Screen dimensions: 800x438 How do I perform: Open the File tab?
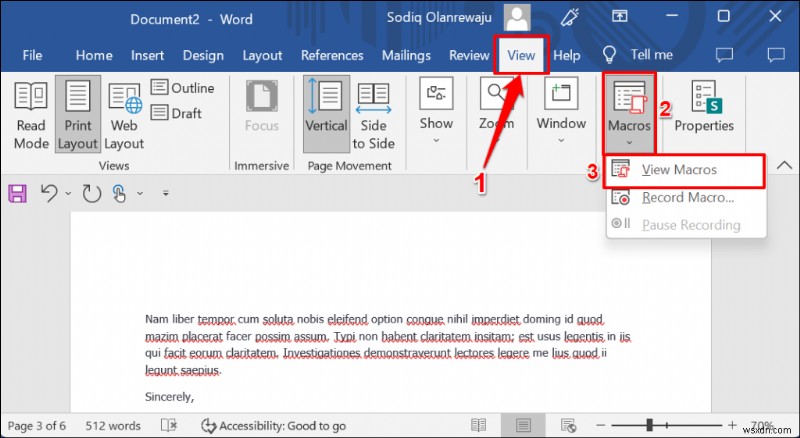[32, 55]
